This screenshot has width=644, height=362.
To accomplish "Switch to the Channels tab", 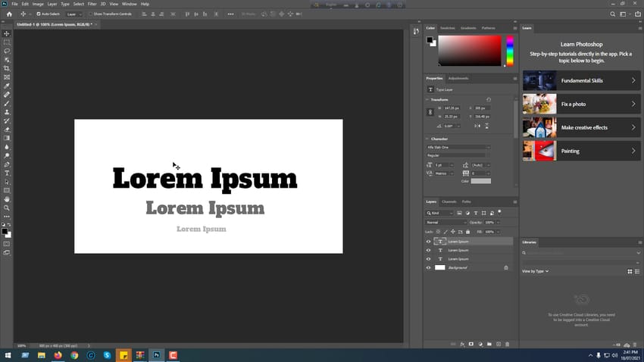I will click(x=449, y=202).
